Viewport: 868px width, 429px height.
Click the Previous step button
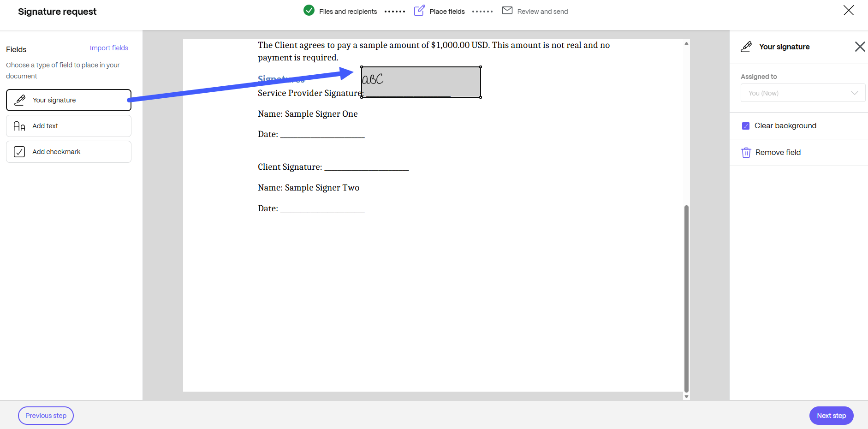click(45, 415)
